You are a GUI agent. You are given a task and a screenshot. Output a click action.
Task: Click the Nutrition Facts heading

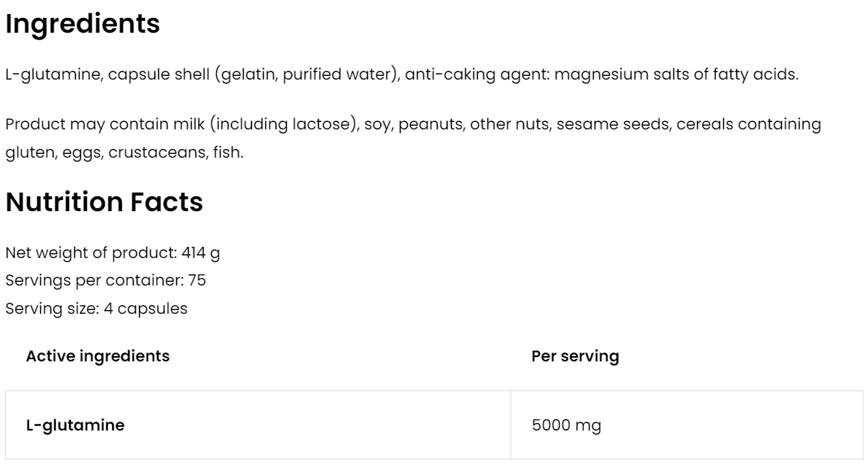pyautogui.click(x=104, y=202)
